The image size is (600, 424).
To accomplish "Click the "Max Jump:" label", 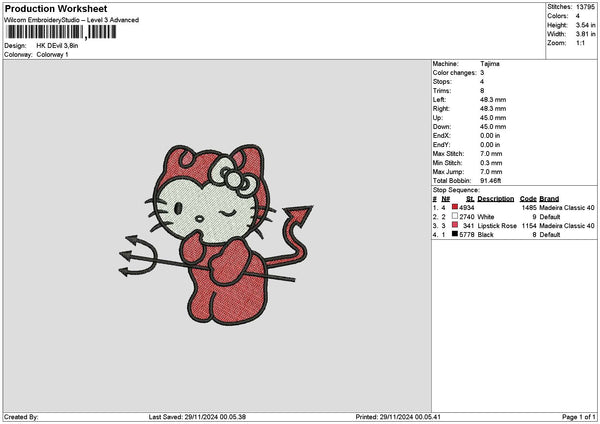I will click(448, 172).
